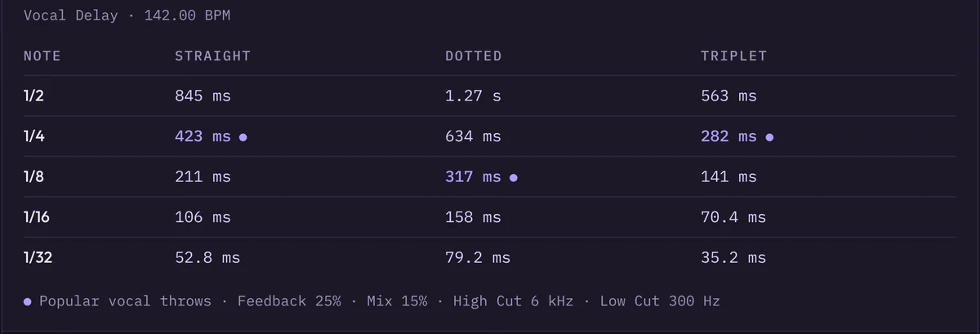Select the DOTTED column header

(x=474, y=56)
